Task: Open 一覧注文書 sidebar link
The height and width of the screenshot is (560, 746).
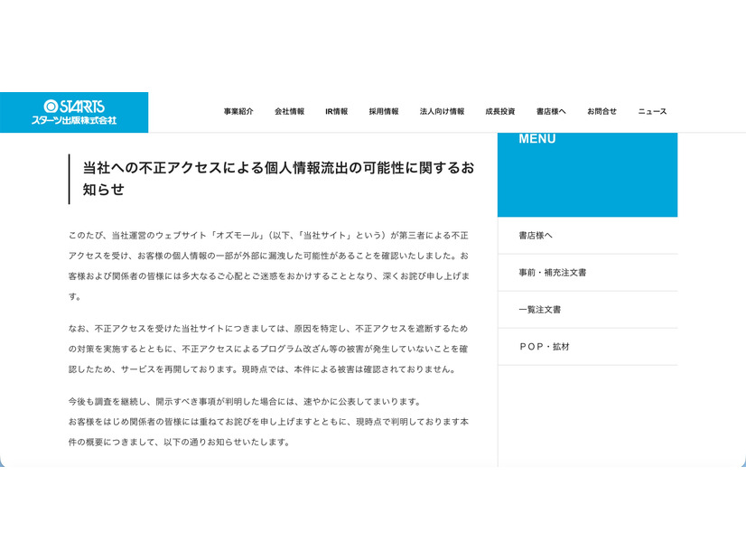Action: click(588, 310)
